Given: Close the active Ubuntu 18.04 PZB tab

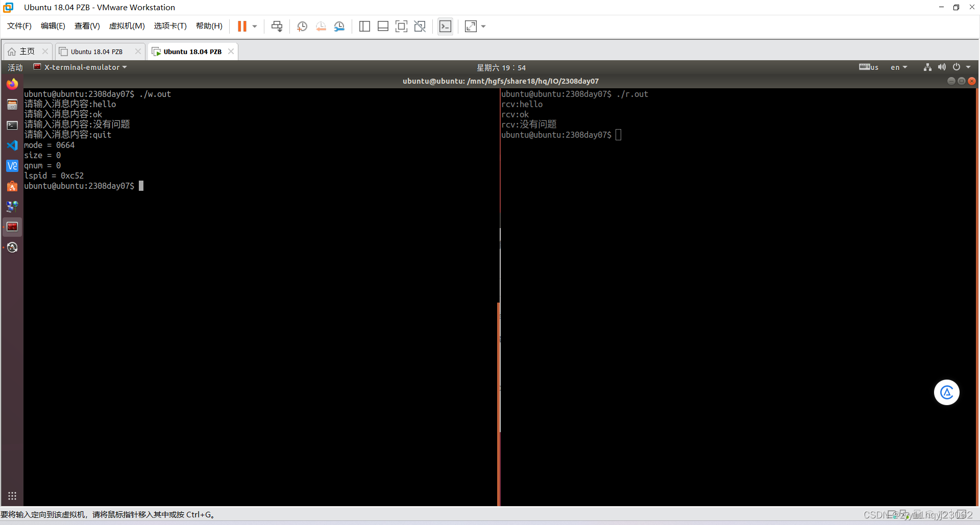Looking at the screenshot, I should click(231, 51).
